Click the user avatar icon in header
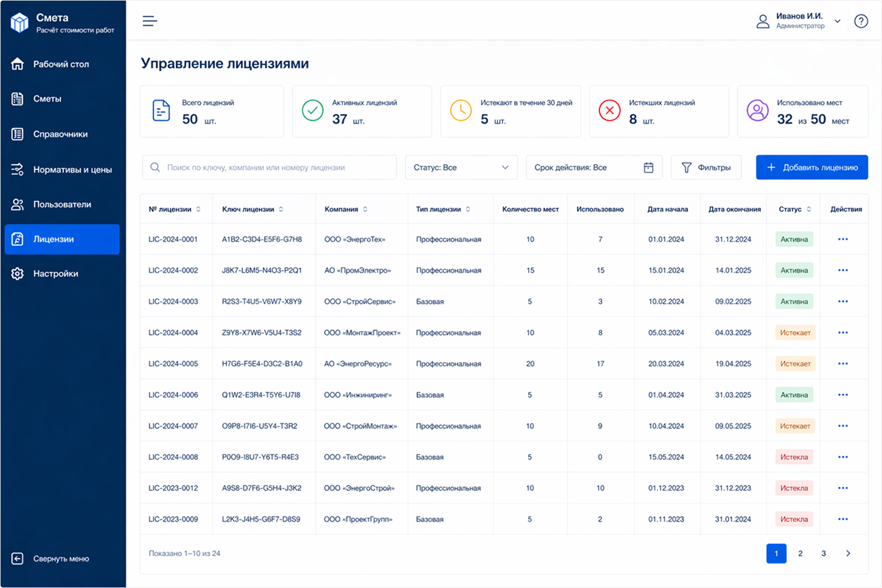 click(x=763, y=22)
